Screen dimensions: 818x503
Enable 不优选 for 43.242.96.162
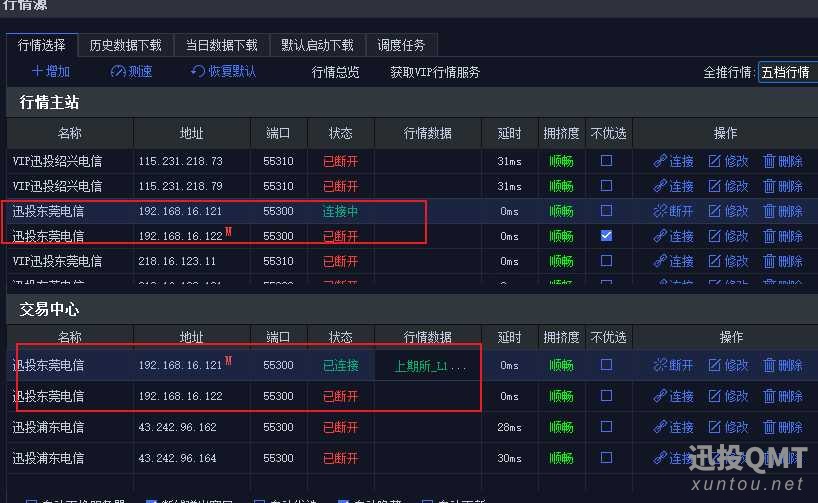(x=606, y=427)
